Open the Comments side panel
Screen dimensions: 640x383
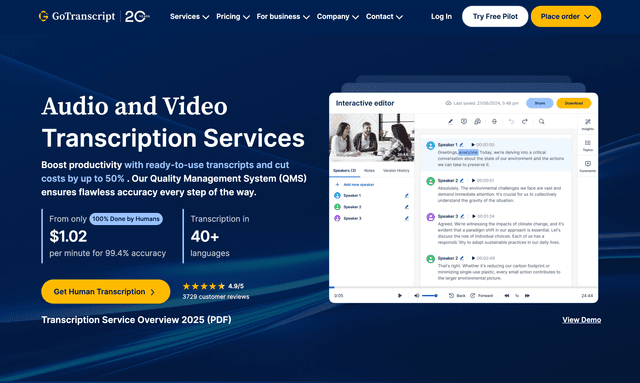point(588,166)
